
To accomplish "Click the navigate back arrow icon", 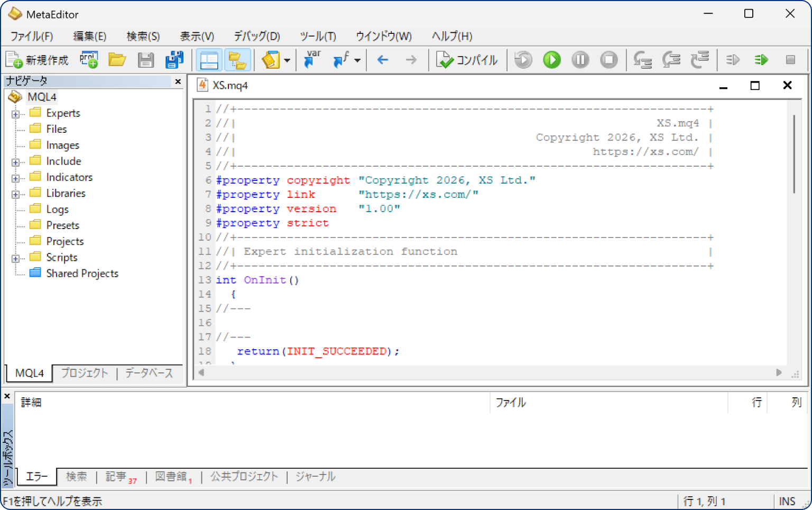I will [383, 60].
